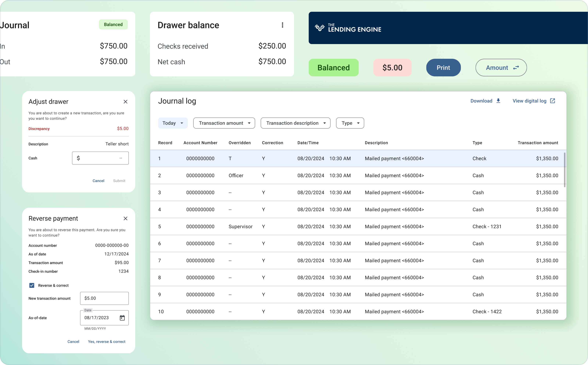Submit the drawer adjustment
The image size is (588, 365).
[x=119, y=180]
